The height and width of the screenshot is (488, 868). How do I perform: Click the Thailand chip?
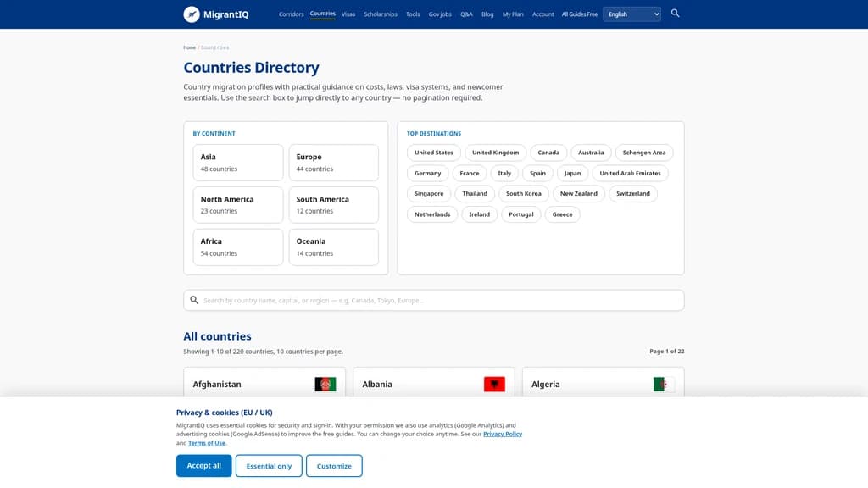click(x=475, y=194)
